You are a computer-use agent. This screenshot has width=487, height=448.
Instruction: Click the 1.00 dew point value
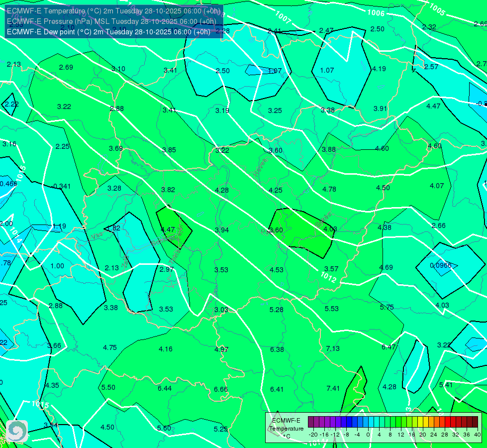click(x=57, y=266)
